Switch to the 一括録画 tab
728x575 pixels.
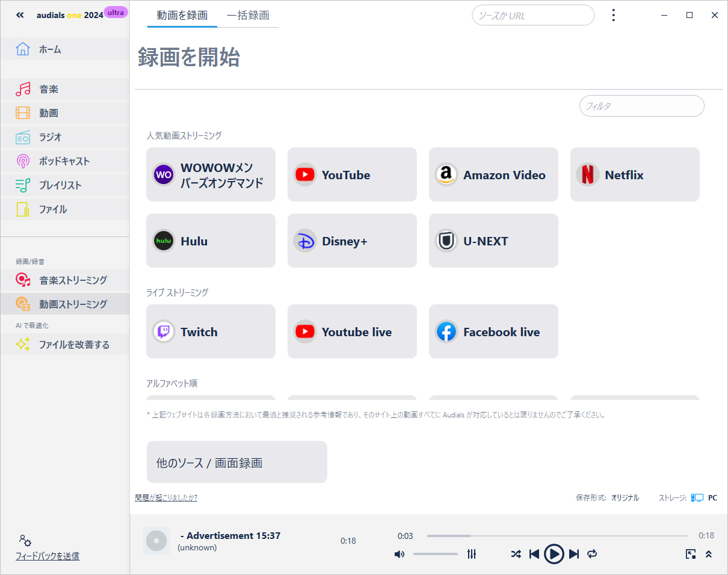pos(248,16)
